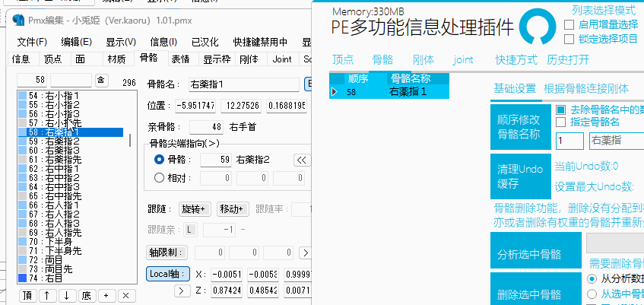Screen dimensions: 644x305
Task: Expand the > button beside Z values
Action: click(x=182, y=291)
